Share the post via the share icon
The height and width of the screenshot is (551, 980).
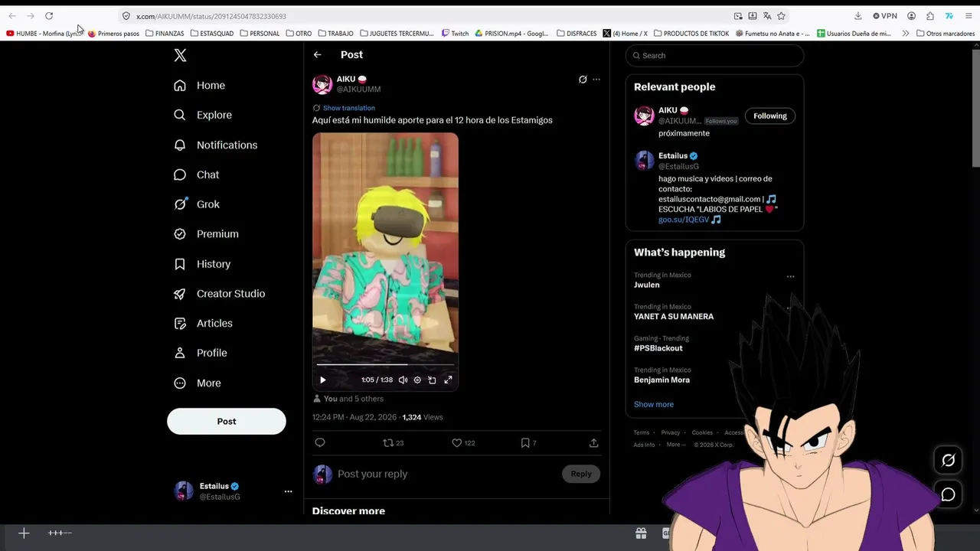(x=593, y=443)
